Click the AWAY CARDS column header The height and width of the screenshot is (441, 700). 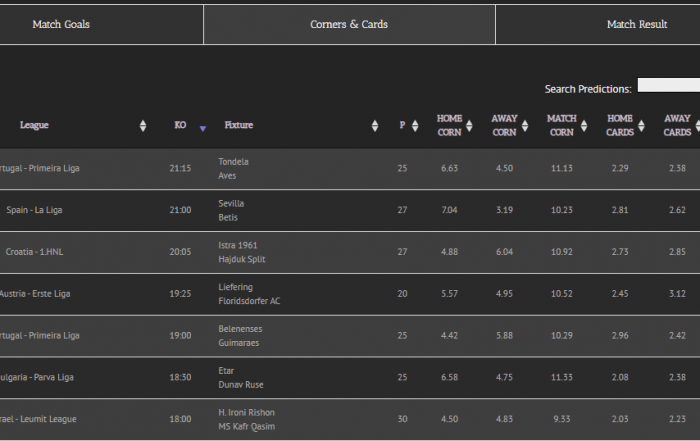(677, 125)
